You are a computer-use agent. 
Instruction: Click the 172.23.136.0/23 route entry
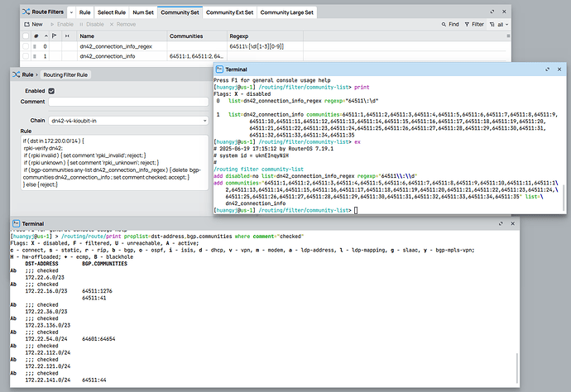tap(48, 325)
